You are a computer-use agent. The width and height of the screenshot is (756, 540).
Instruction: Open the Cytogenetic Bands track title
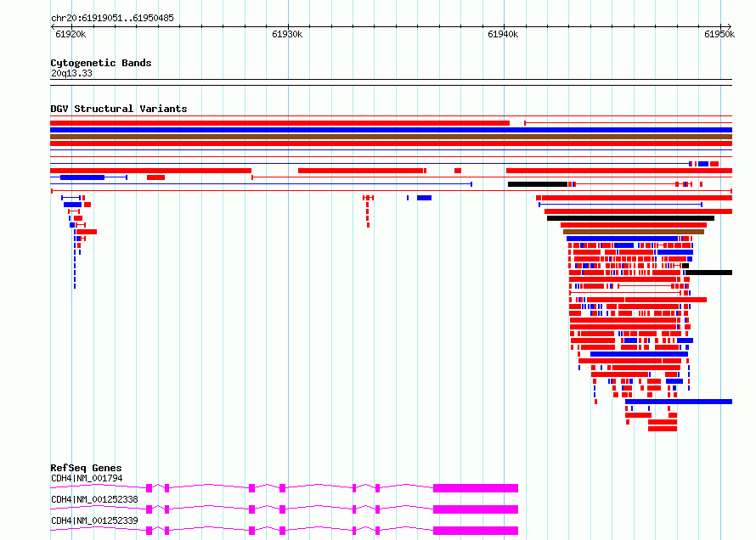(x=101, y=63)
